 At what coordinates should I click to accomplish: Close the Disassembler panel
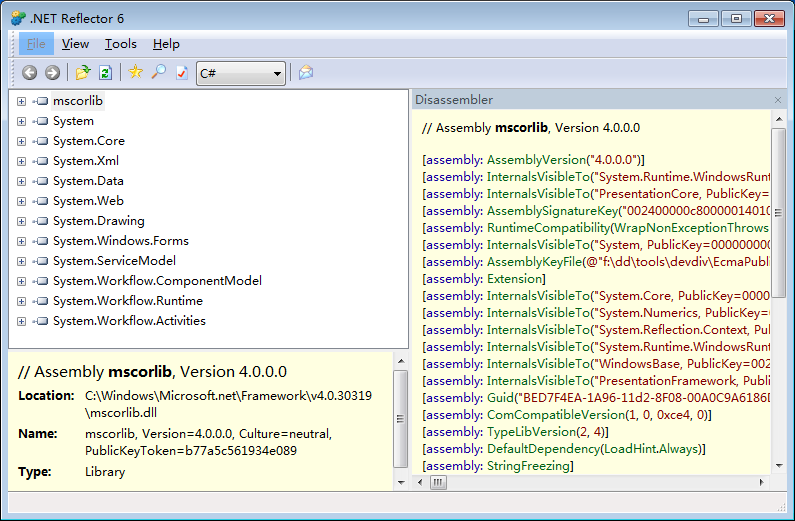778,100
